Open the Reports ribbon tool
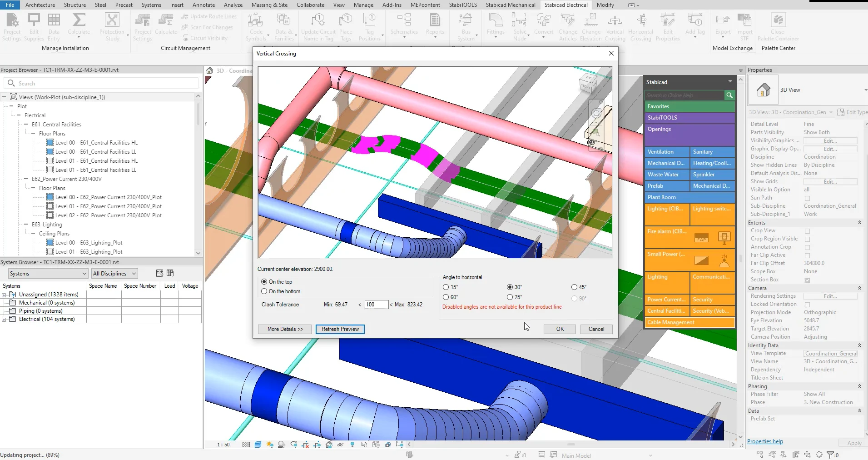Image resolution: width=868 pixels, height=460 pixels. pyautogui.click(x=435, y=25)
